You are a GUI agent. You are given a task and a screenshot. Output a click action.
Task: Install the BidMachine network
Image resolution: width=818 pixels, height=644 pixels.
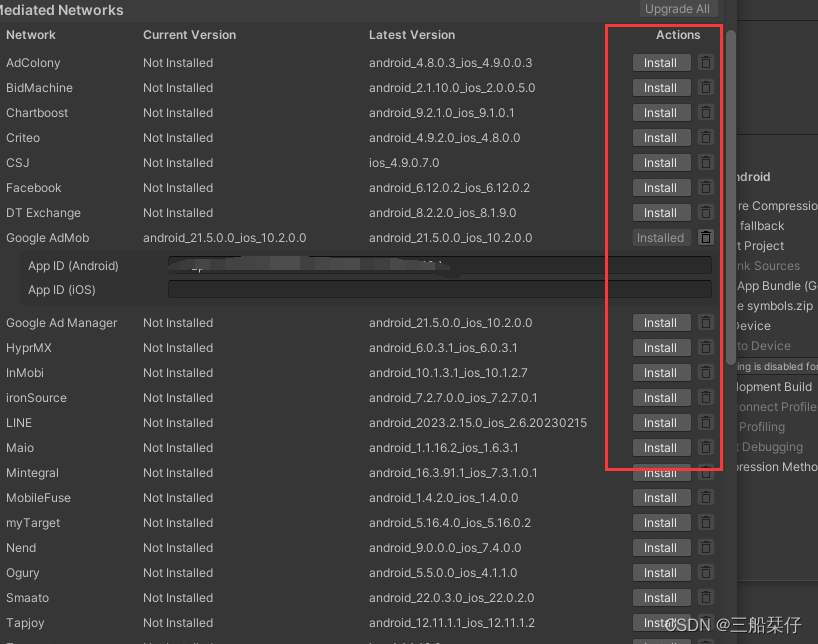661,88
